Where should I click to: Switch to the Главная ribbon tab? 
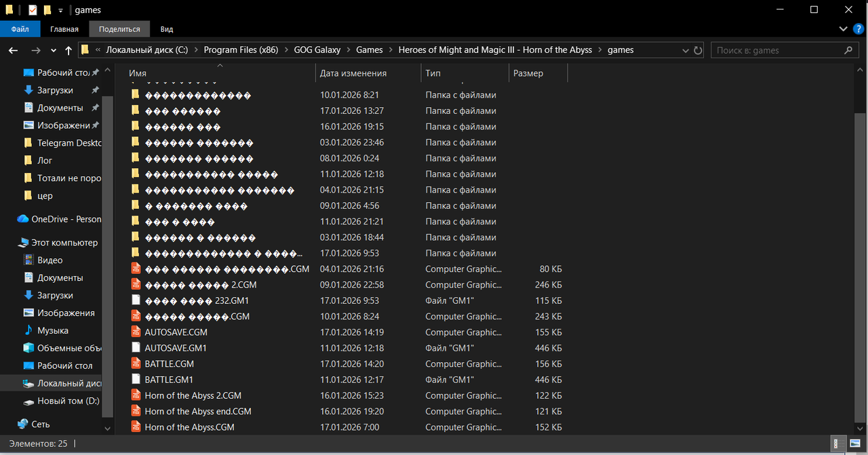64,29
